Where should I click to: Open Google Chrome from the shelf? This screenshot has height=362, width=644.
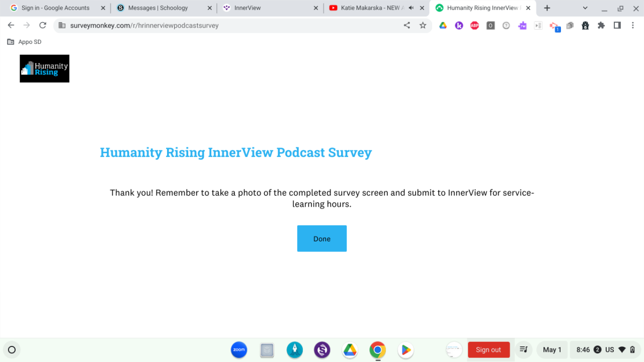click(x=377, y=350)
